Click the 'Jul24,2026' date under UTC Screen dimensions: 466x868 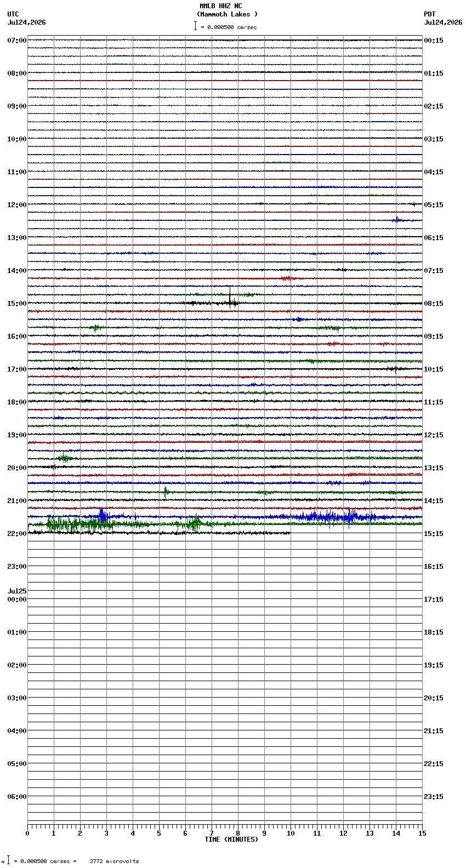[x=27, y=22]
